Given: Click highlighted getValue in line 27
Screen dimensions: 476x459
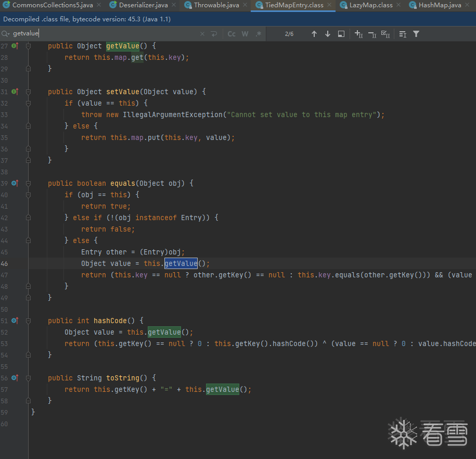Looking at the screenshot, I should [x=123, y=46].
